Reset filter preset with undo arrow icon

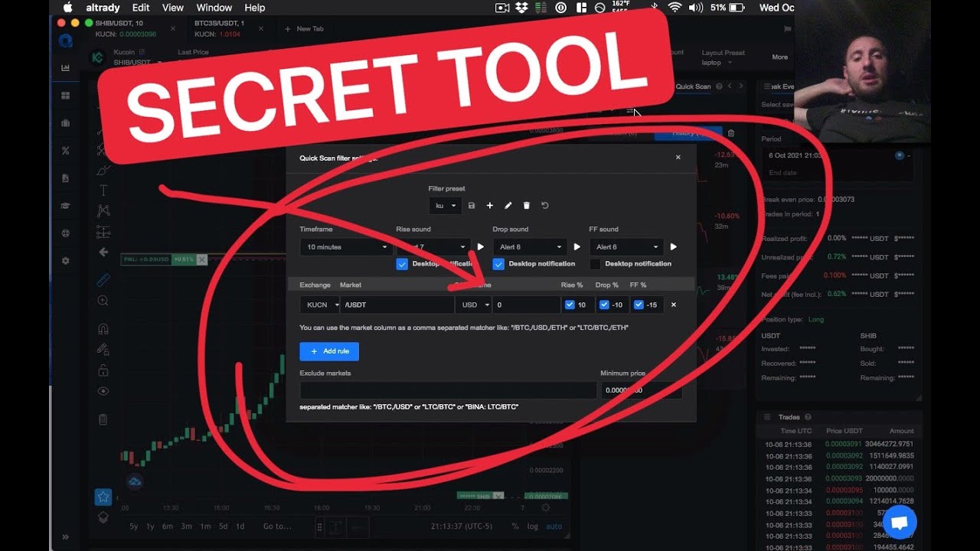pyautogui.click(x=545, y=206)
